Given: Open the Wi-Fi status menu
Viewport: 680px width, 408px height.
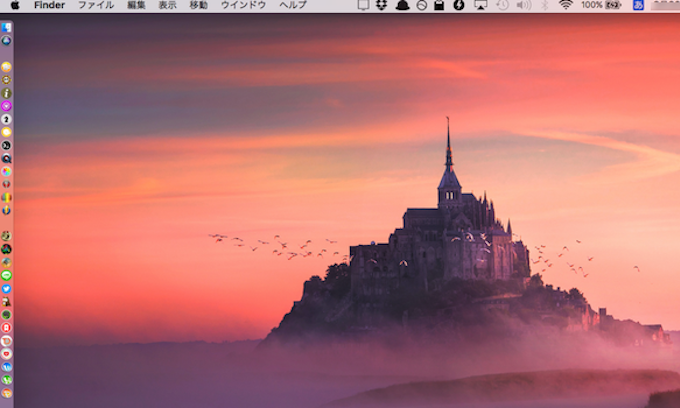Looking at the screenshot, I should pyautogui.click(x=565, y=6).
